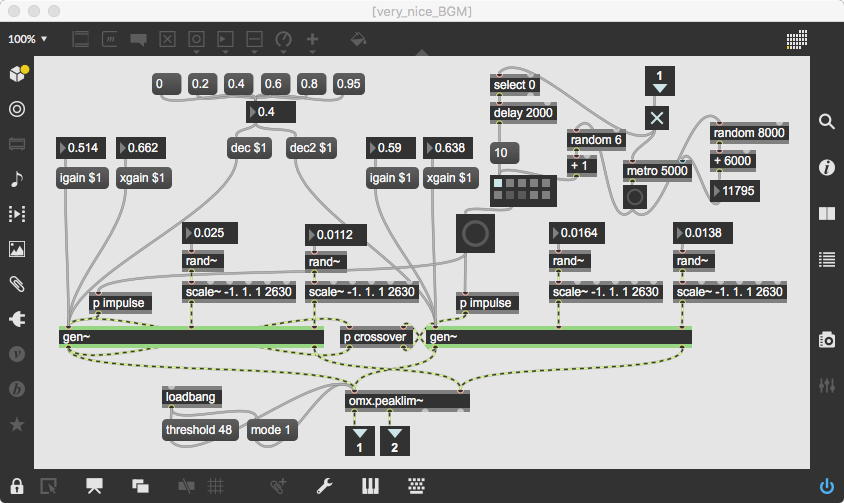The height and width of the screenshot is (503, 844).
Task: Click outlet 2 object at bottom
Action: point(395,441)
